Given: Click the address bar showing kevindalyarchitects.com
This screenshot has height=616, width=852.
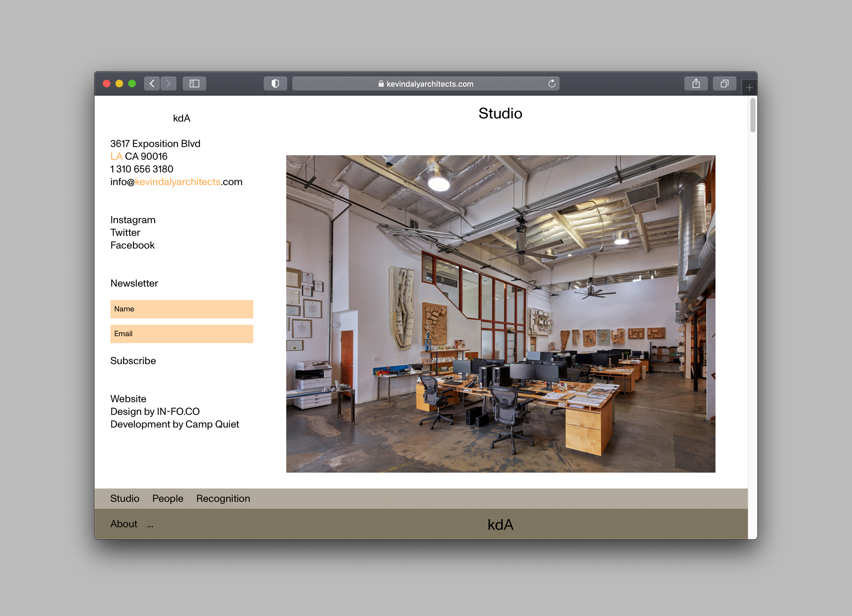Looking at the screenshot, I should coord(426,84).
